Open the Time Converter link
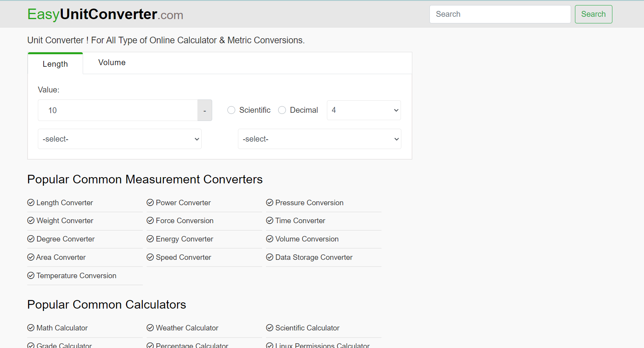The height and width of the screenshot is (348, 644). tap(300, 220)
